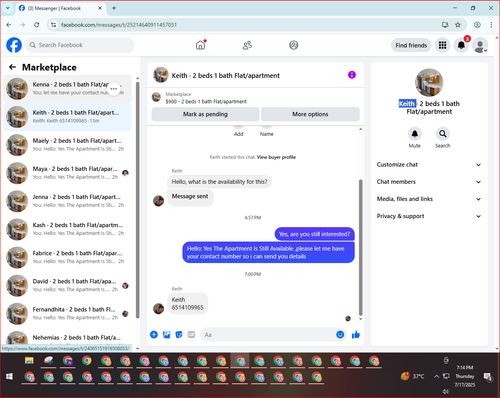Open the account profile menu
The image size is (500, 398).
coord(480,45)
